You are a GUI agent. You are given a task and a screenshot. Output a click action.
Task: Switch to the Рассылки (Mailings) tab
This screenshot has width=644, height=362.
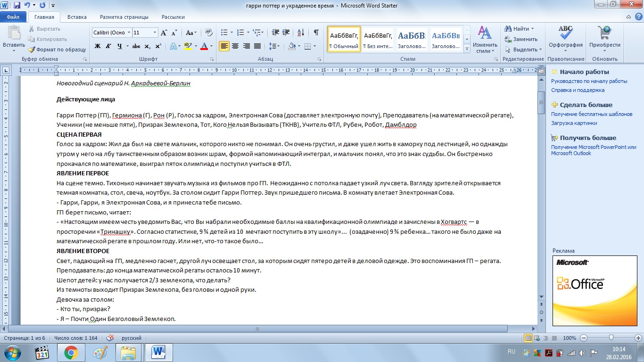coord(173,17)
